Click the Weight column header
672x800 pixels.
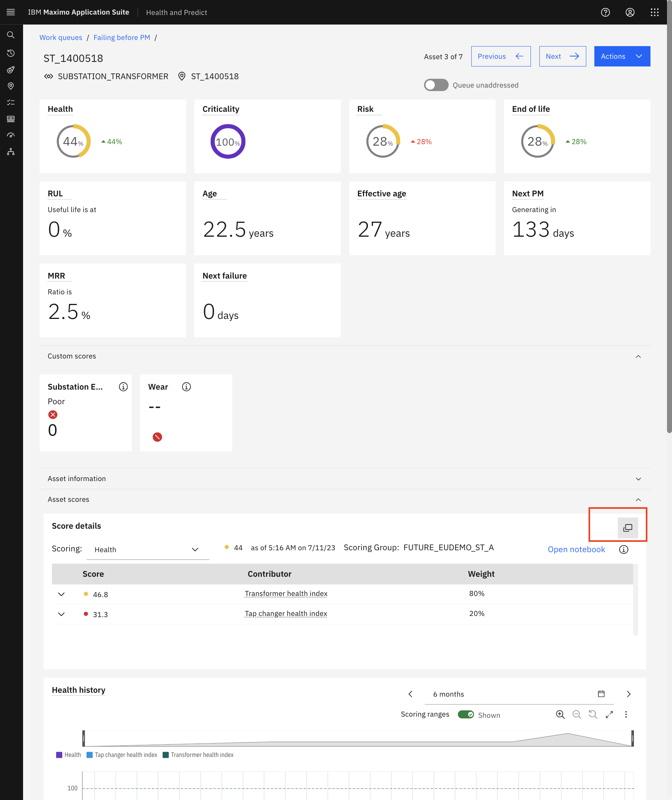(481, 574)
